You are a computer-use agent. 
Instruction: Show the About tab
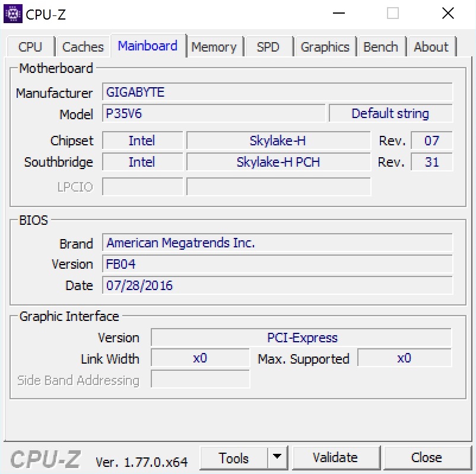pos(431,47)
